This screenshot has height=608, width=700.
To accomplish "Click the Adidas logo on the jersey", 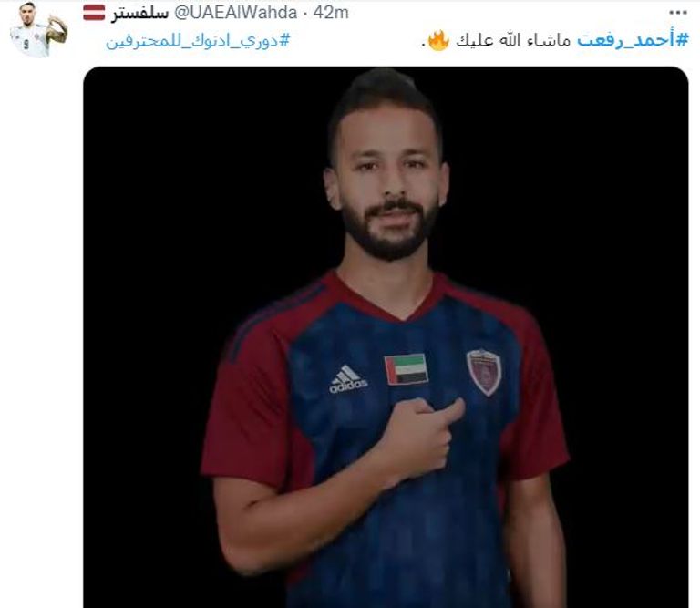I will (348, 379).
